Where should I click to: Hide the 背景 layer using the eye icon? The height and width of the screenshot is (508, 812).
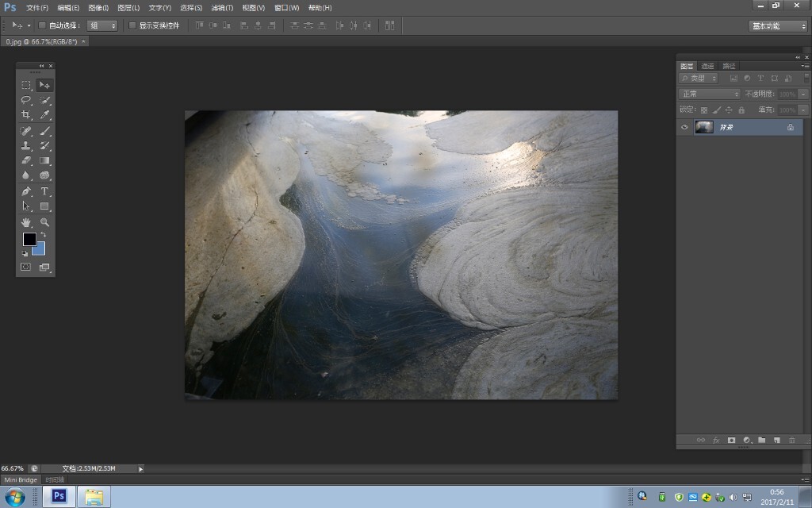pyautogui.click(x=684, y=127)
